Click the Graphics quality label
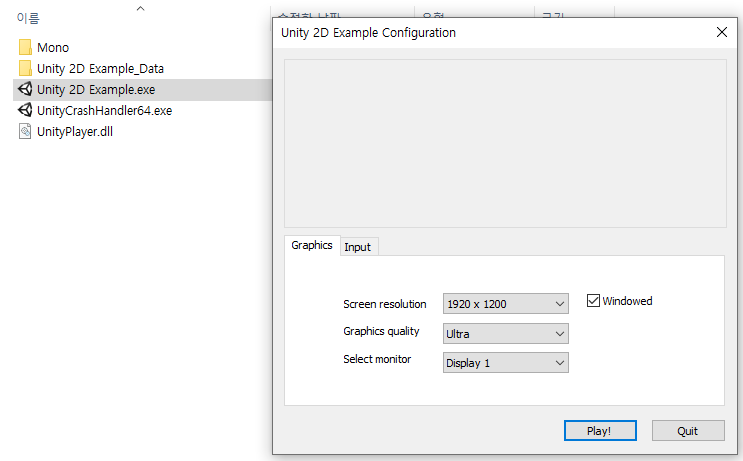The height and width of the screenshot is (461, 743). [x=381, y=331]
